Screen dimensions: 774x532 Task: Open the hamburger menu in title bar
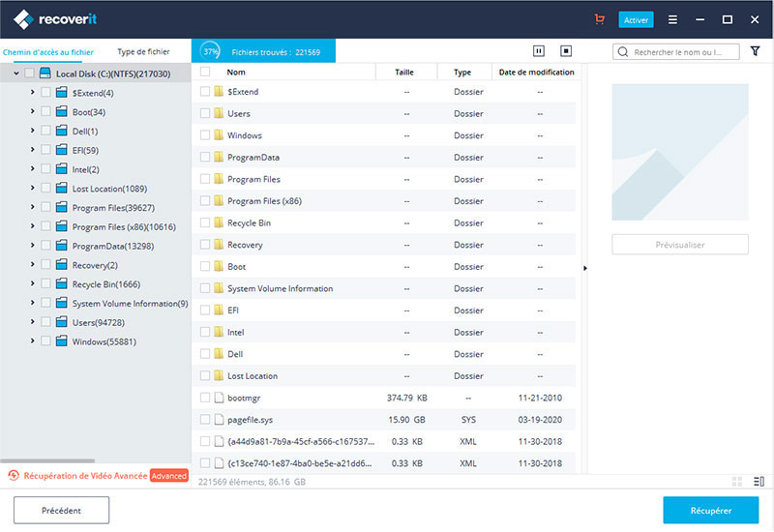(x=672, y=19)
